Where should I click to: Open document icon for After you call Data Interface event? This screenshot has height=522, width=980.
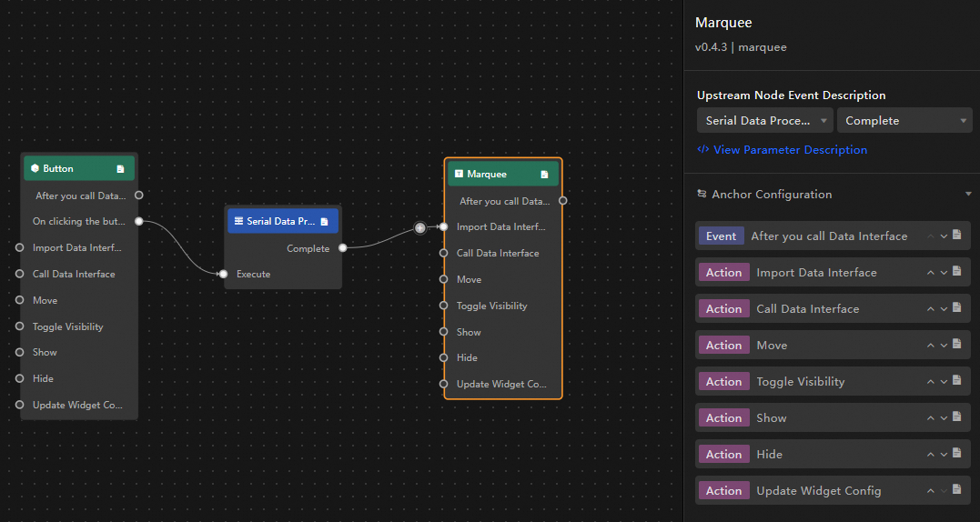pyautogui.click(x=957, y=236)
